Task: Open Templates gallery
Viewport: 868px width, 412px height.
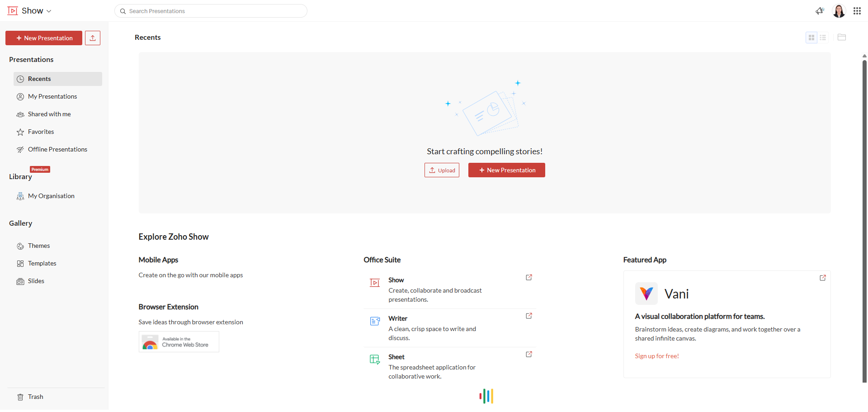Action: (x=42, y=263)
